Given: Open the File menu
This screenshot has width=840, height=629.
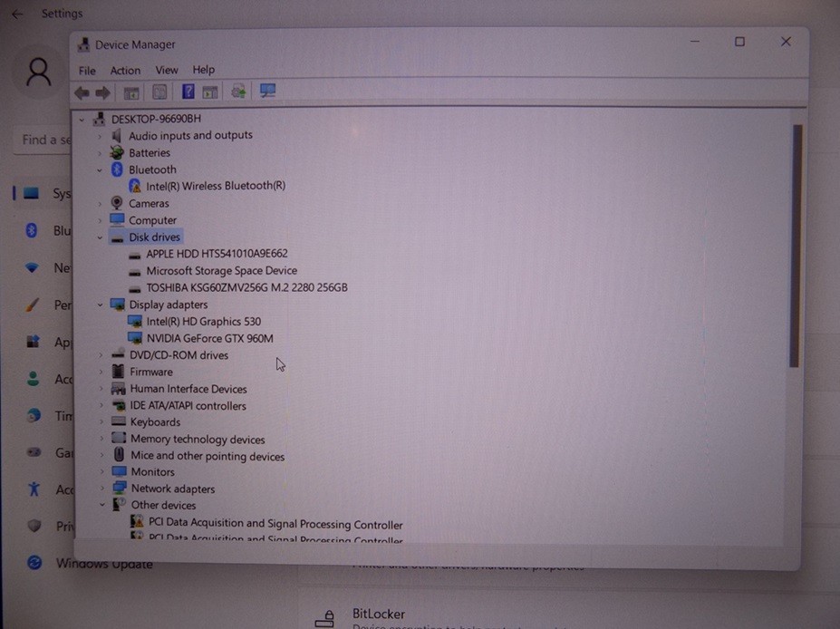Looking at the screenshot, I should point(87,71).
